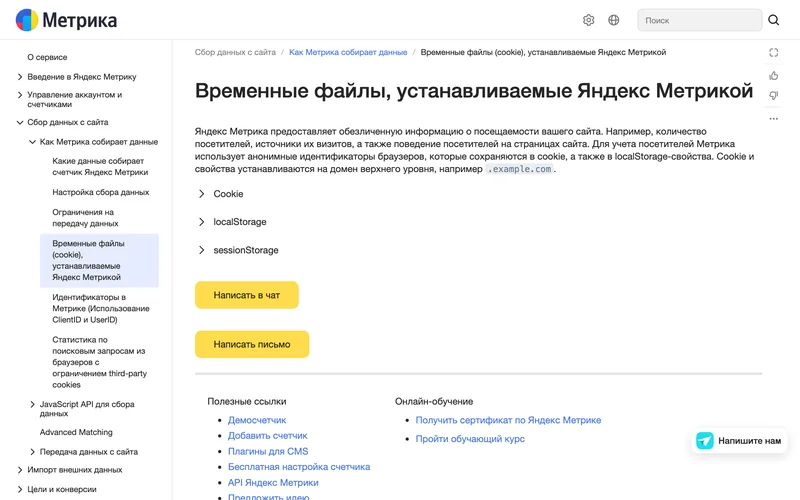
Task: Open the three-dots more options menu
Action: [x=773, y=118]
